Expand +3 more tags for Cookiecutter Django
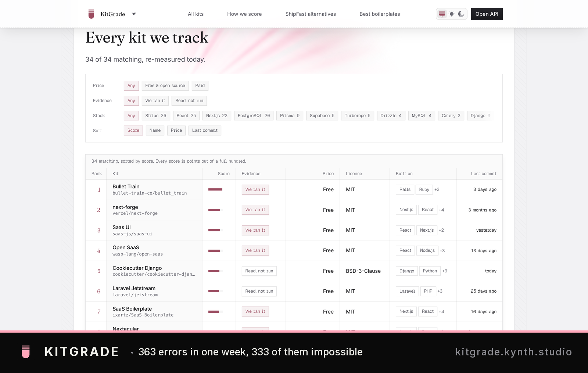 (445, 271)
